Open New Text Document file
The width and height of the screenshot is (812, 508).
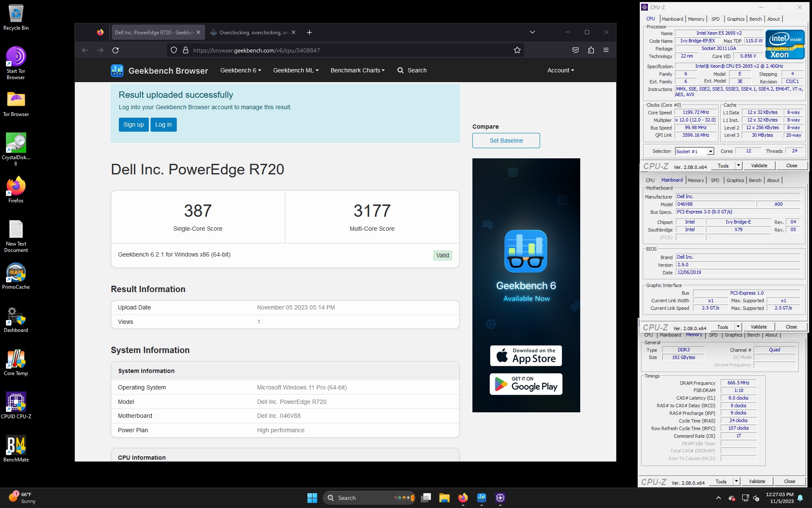point(16,237)
